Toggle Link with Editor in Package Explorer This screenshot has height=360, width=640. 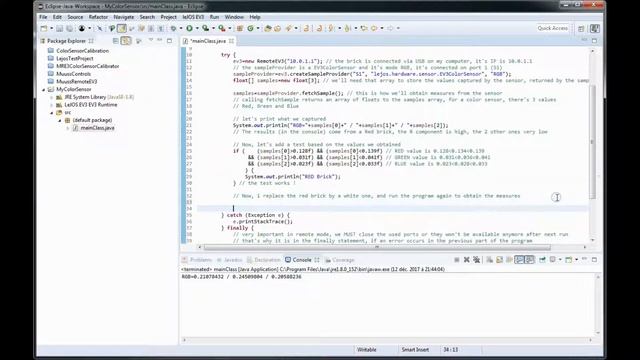[x=126, y=41]
